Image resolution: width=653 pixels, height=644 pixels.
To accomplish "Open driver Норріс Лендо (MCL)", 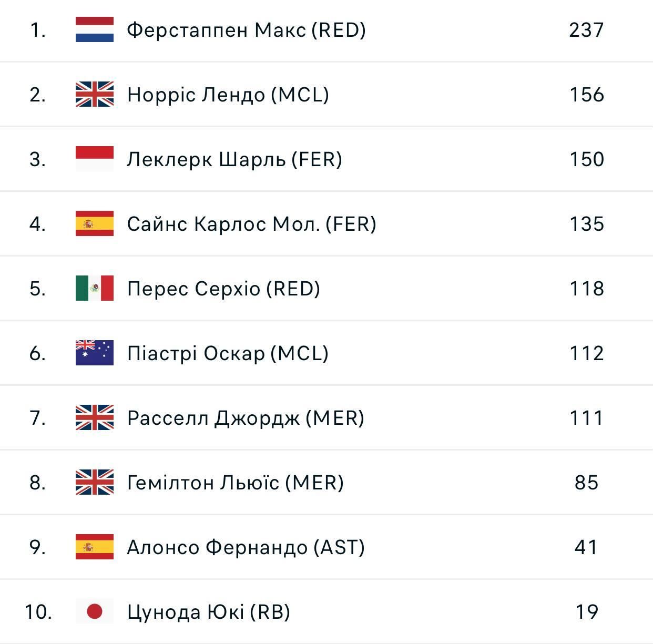I will click(x=228, y=95).
